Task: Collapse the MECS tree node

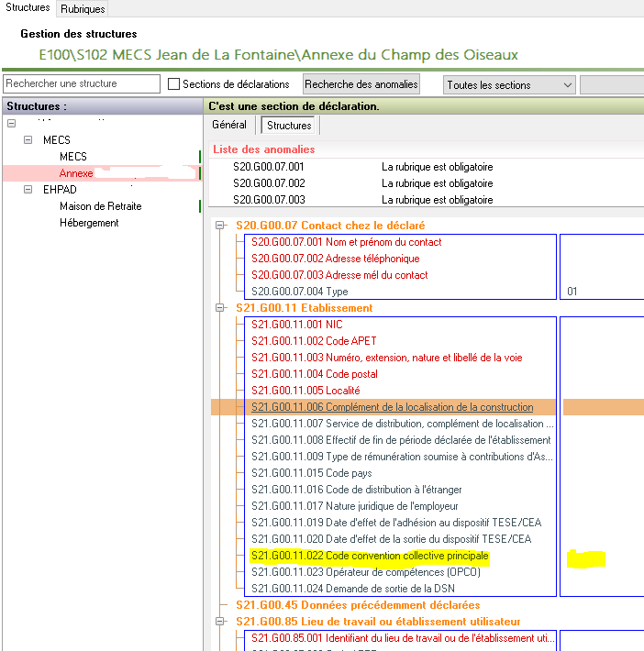Action: [28, 140]
